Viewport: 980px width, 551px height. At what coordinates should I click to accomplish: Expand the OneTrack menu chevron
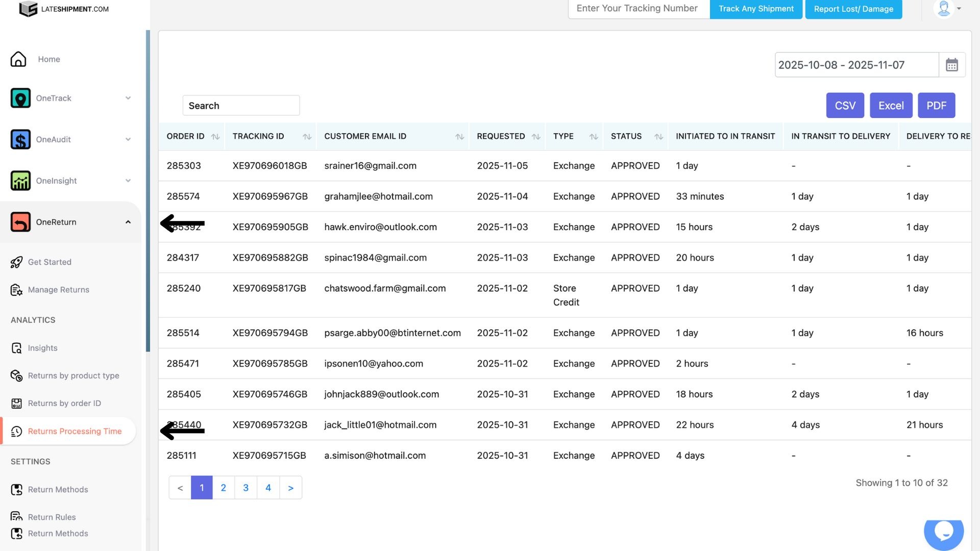(x=128, y=98)
